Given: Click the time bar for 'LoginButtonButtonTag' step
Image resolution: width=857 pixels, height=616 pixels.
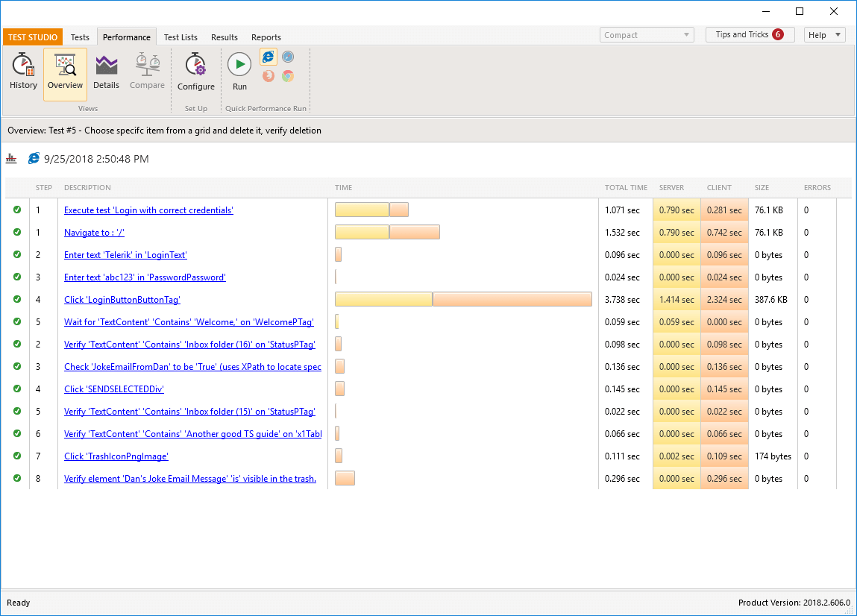Looking at the screenshot, I should pyautogui.click(x=462, y=300).
